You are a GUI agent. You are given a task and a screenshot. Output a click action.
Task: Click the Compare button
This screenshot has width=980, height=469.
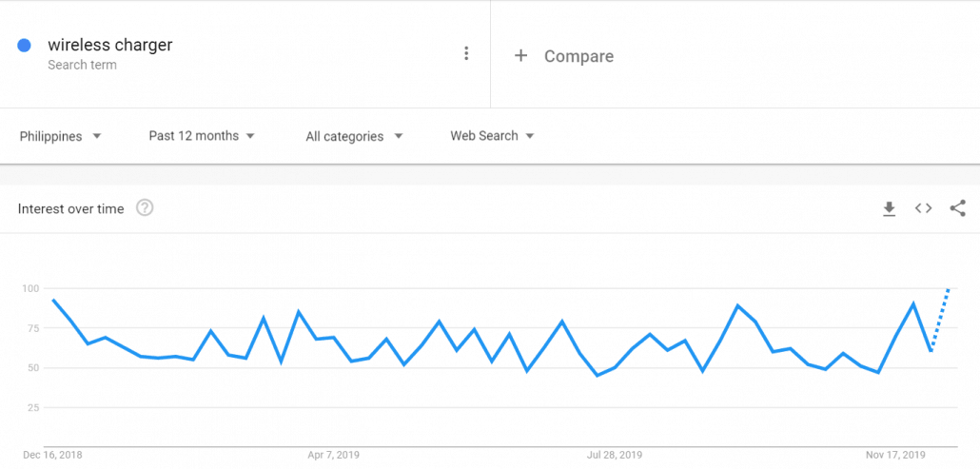(578, 56)
